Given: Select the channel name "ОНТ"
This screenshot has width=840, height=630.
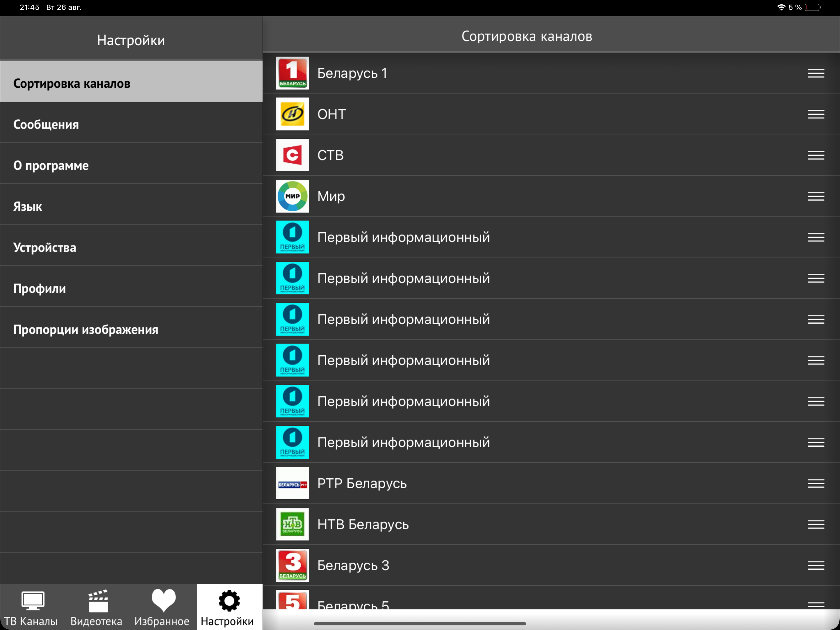Looking at the screenshot, I should click(x=331, y=114).
